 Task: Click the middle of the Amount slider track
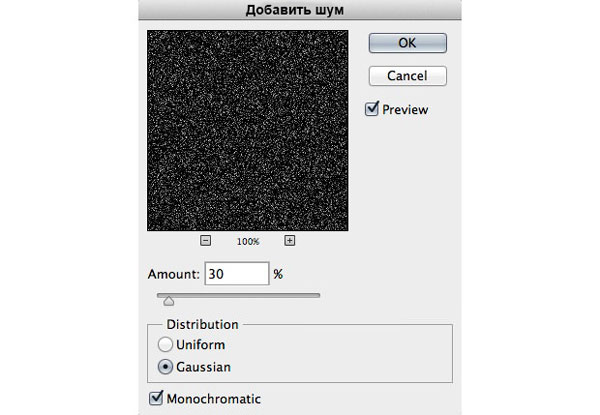point(238,295)
